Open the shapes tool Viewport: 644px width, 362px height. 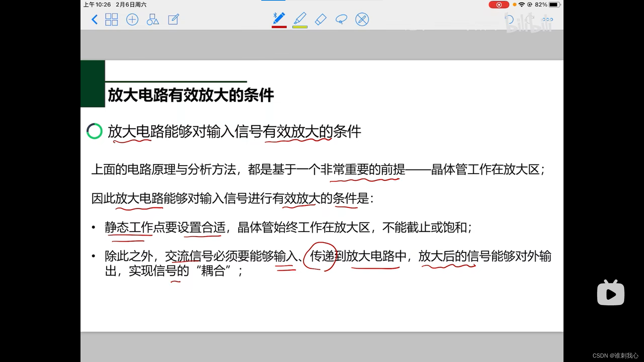[x=153, y=19]
